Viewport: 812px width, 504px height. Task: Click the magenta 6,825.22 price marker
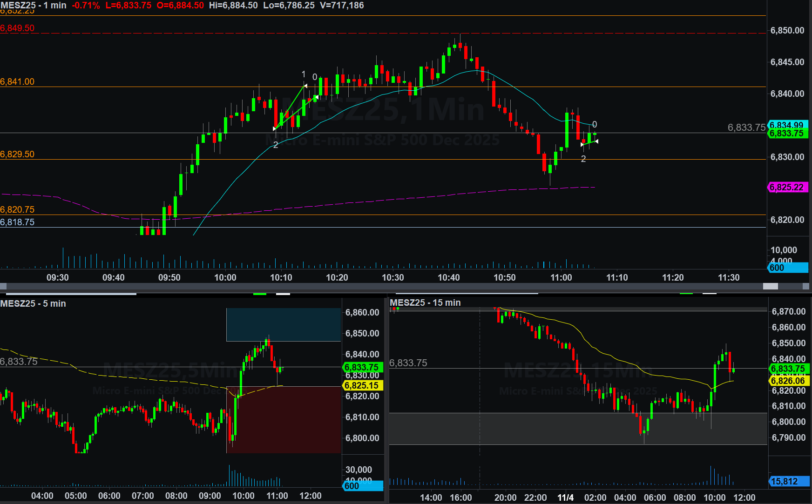[x=787, y=188]
